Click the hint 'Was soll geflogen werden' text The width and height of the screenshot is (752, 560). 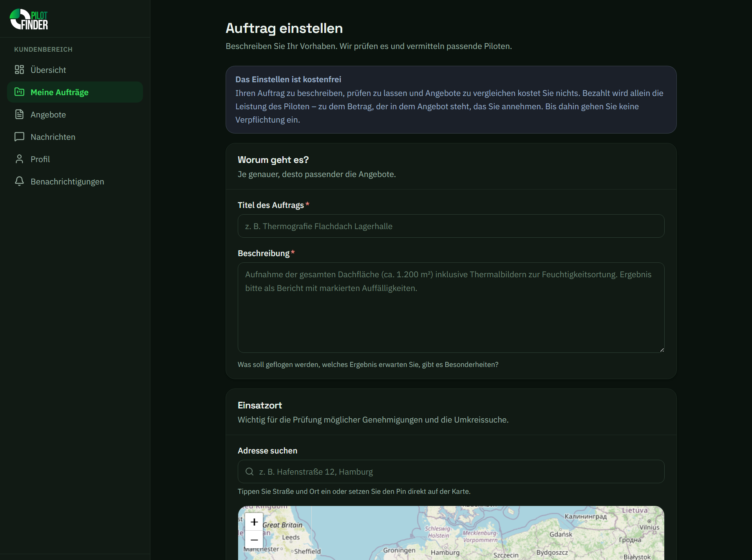pos(368,365)
